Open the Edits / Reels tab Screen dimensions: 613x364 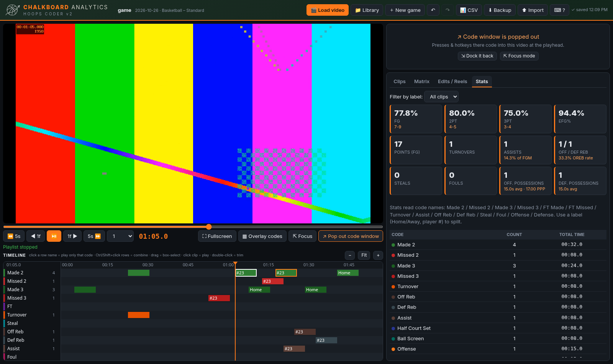(452, 82)
